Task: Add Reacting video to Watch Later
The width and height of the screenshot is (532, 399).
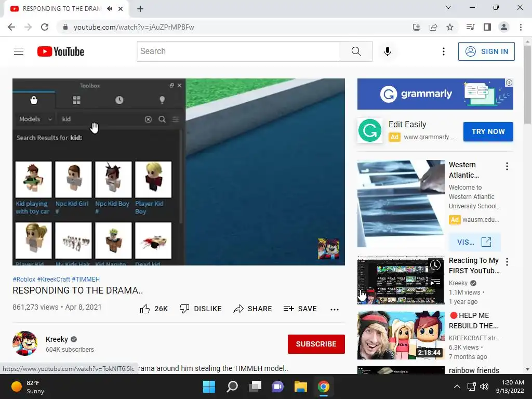Action: click(435, 265)
